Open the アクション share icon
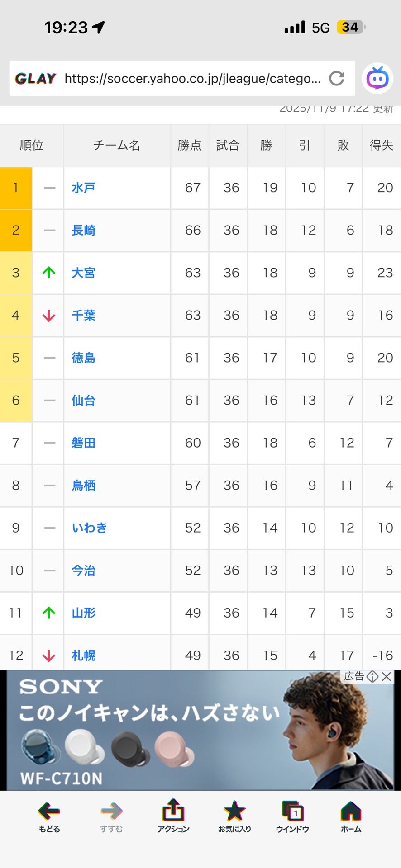401x868 pixels. pyautogui.click(x=173, y=816)
